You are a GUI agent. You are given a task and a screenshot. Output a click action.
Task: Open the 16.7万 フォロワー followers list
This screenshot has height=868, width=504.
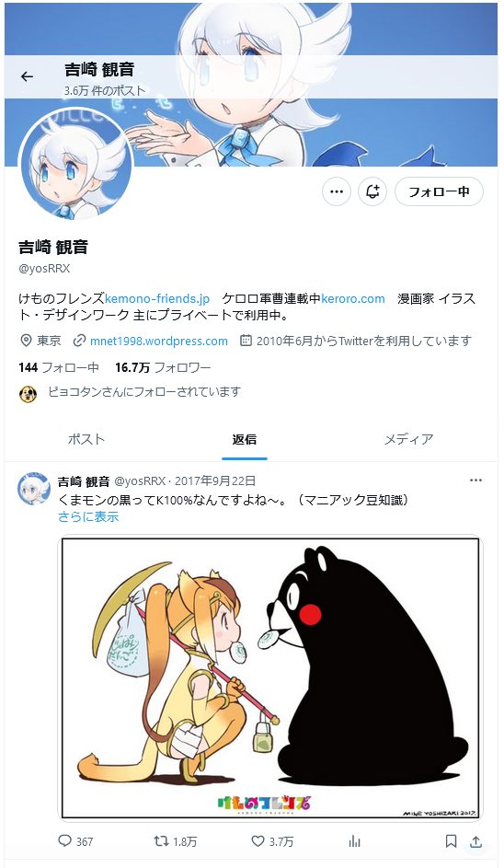[163, 367]
